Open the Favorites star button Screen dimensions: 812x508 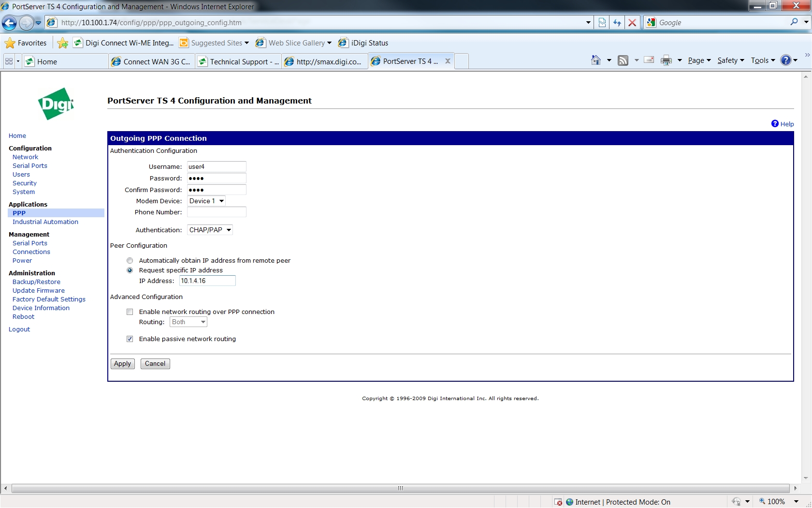click(26, 43)
